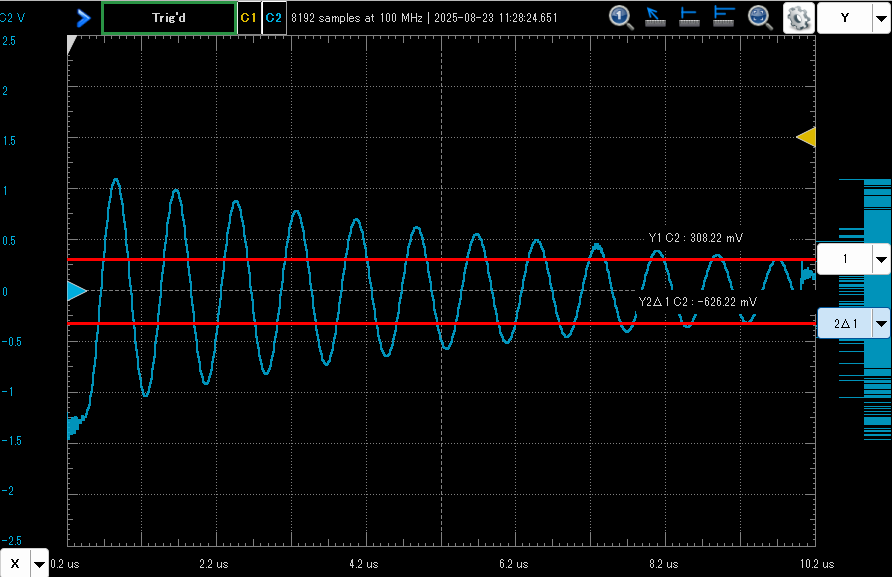Open cursor 1 dropdown arrow
The height and width of the screenshot is (577, 892).
click(x=881, y=259)
